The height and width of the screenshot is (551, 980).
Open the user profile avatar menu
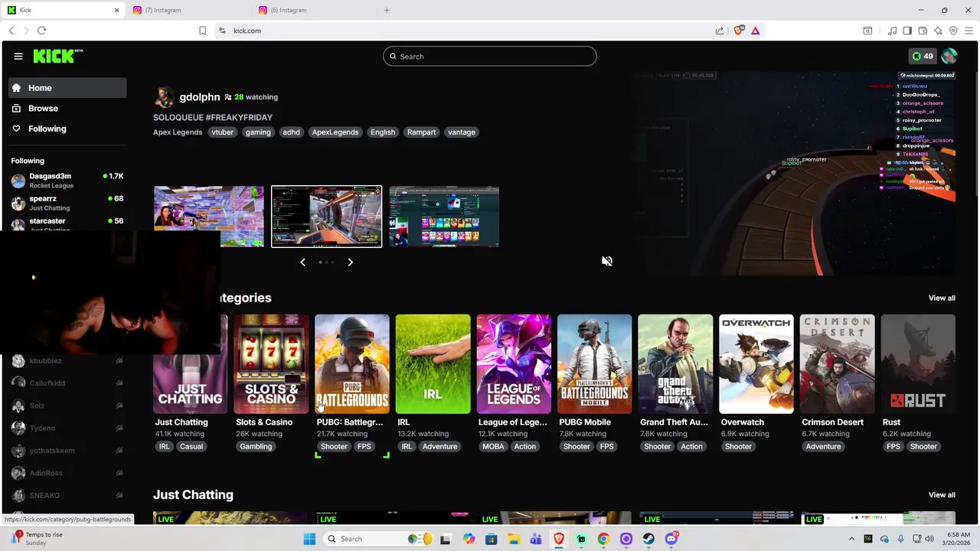pyautogui.click(x=949, y=56)
